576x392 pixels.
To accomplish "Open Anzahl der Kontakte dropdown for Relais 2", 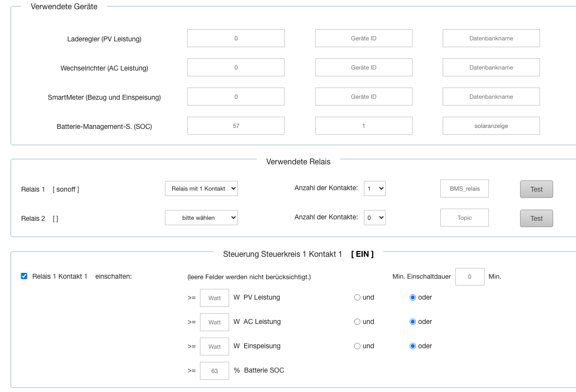I will click(375, 218).
